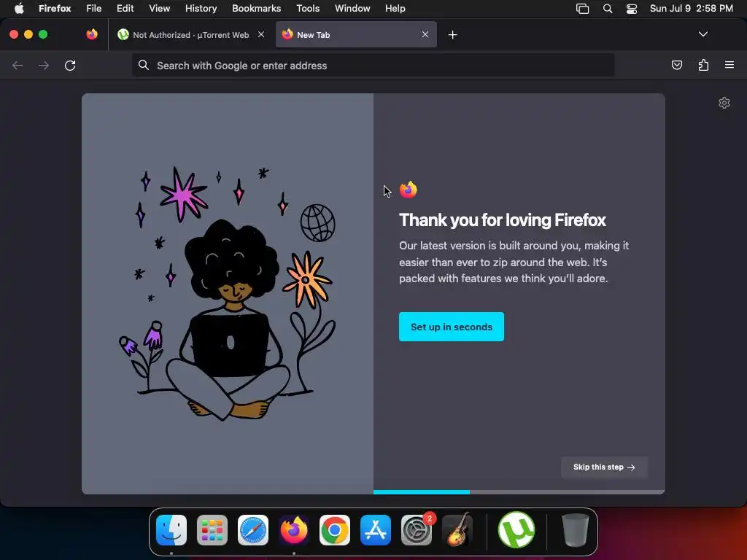Viewport: 747px width, 560px height.
Task: Click the date and time in menu bar
Action: click(x=692, y=8)
